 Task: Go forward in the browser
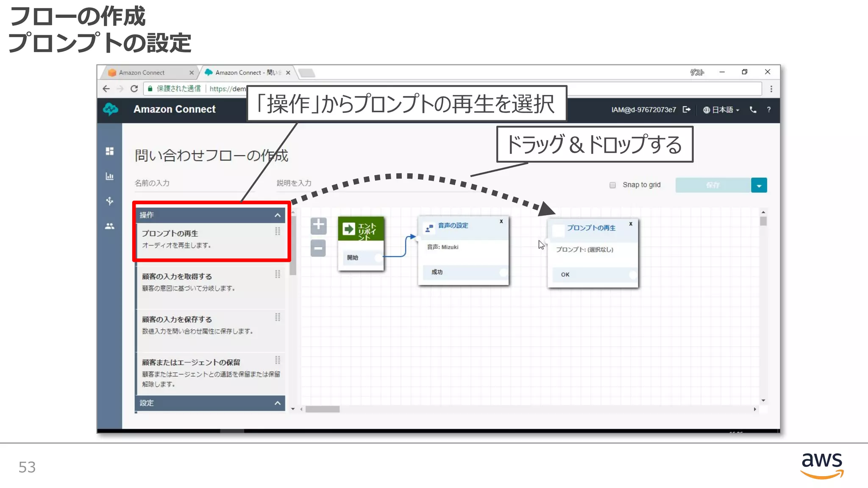click(120, 89)
